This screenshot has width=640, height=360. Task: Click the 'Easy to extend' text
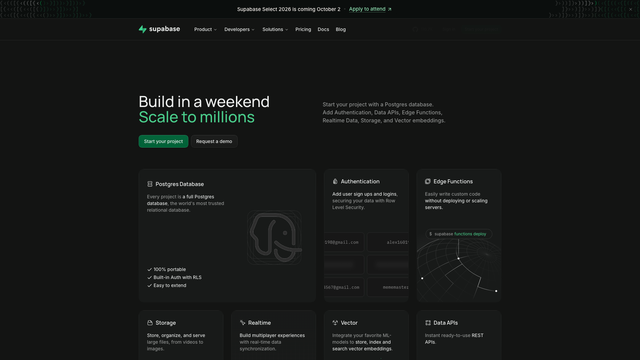pyautogui.click(x=170, y=285)
